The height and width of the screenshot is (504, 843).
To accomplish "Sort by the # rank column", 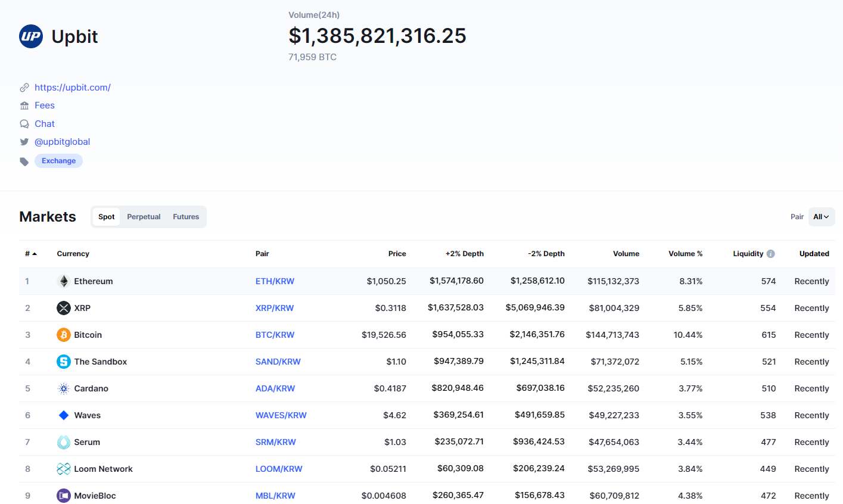I will click(31, 254).
